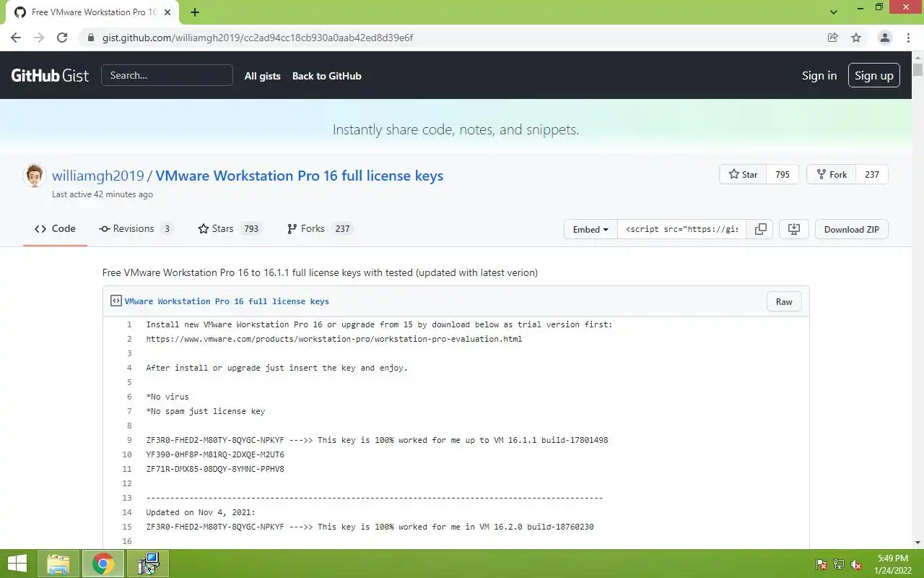The image size is (924, 578).
Task: Click the browser back arrow
Action: [16, 38]
